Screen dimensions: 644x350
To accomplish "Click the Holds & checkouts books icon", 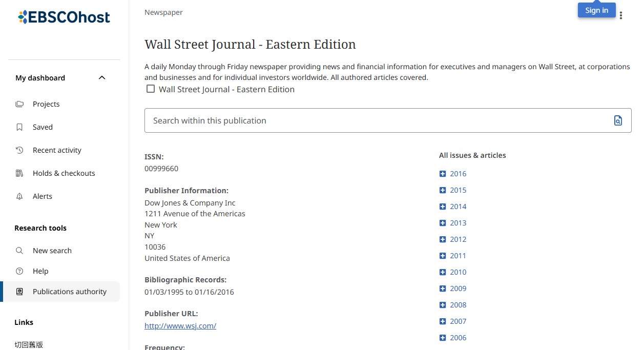I will coord(19,173).
